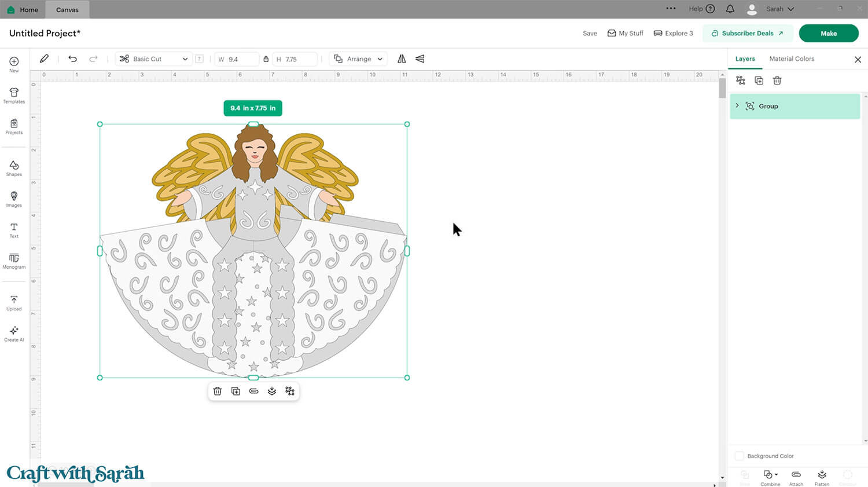Expand the Group layer in the Layers panel
868x487 pixels.
(737, 106)
